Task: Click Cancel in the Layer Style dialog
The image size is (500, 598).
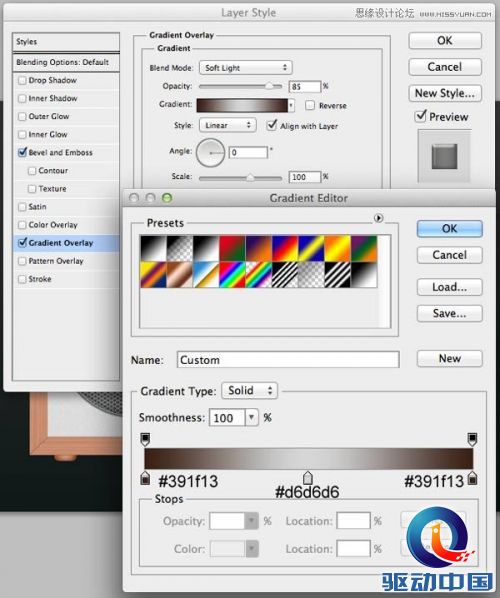Action: click(x=445, y=67)
